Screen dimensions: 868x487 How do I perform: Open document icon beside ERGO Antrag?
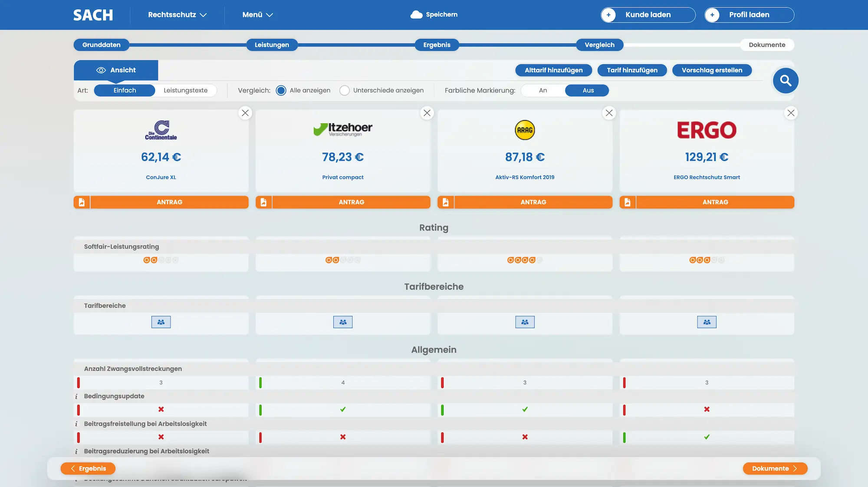pyautogui.click(x=627, y=202)
